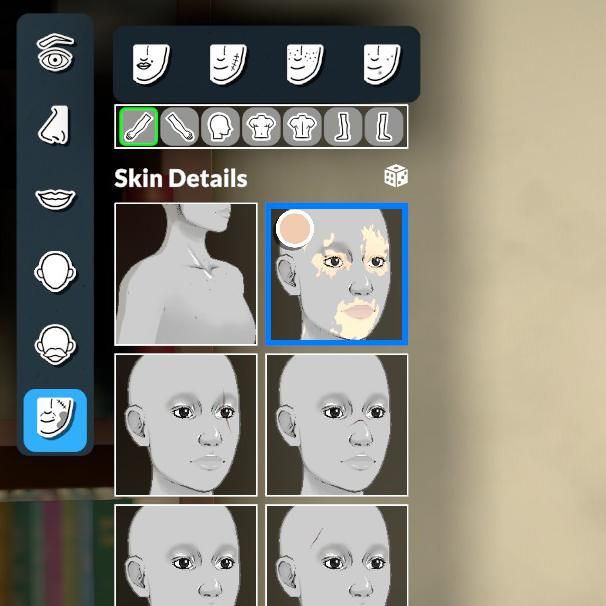Pick the vitiligo patches face thumbnail
The width and height of the screenshot is (606, 606).
click(x=337, y=274)
